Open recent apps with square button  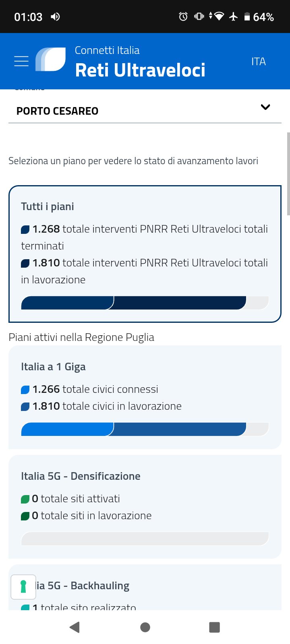(x=214, y=627)
